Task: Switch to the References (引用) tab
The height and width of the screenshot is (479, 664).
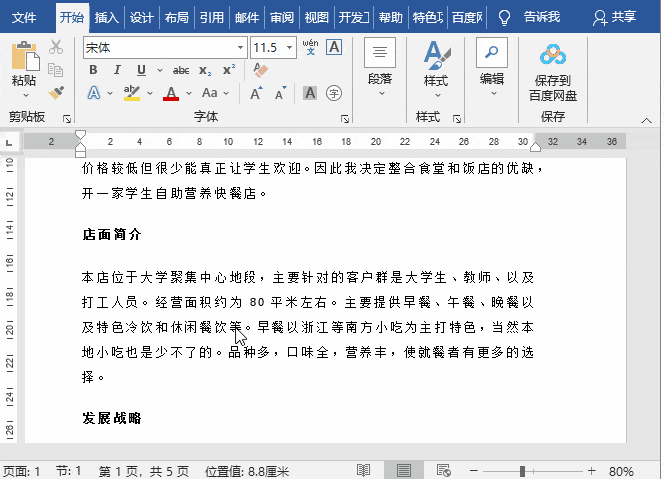Action: tap(212, 17)
